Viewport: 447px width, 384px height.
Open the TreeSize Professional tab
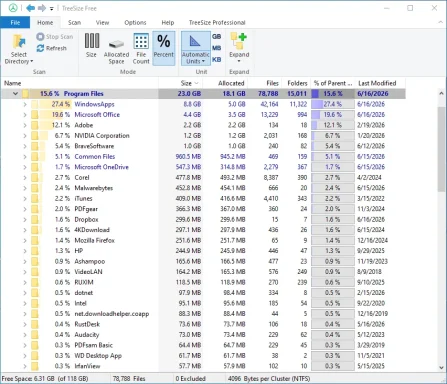217,22
